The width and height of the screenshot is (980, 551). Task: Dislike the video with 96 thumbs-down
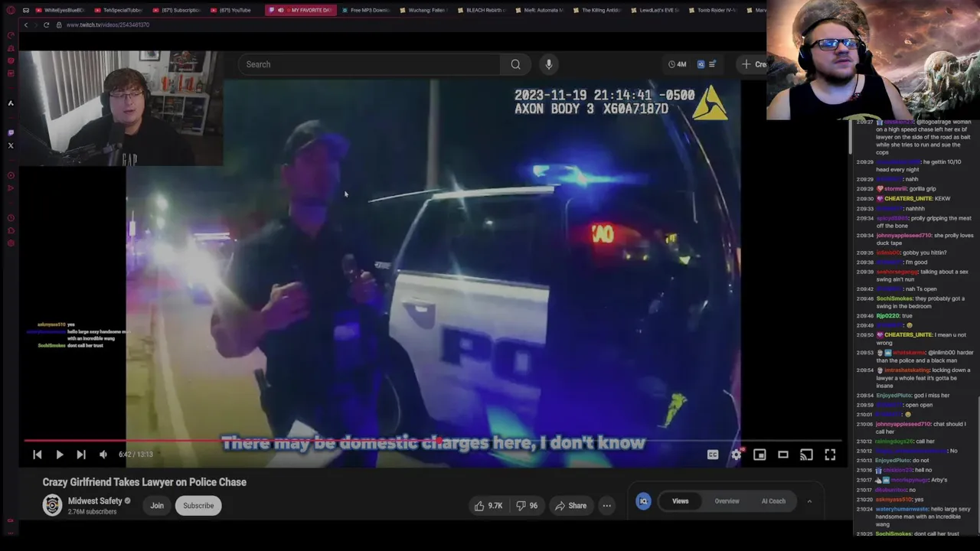tap(527, 506)
